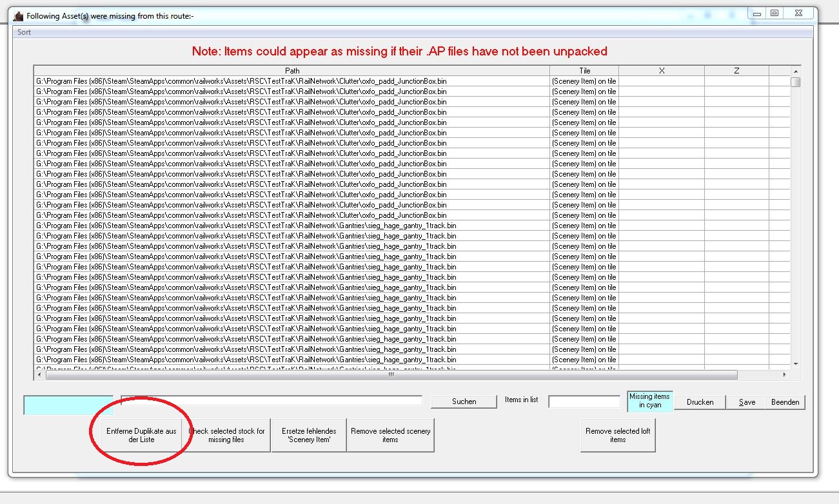
Task: Click the Drucken button
Action: coord(700,402)
